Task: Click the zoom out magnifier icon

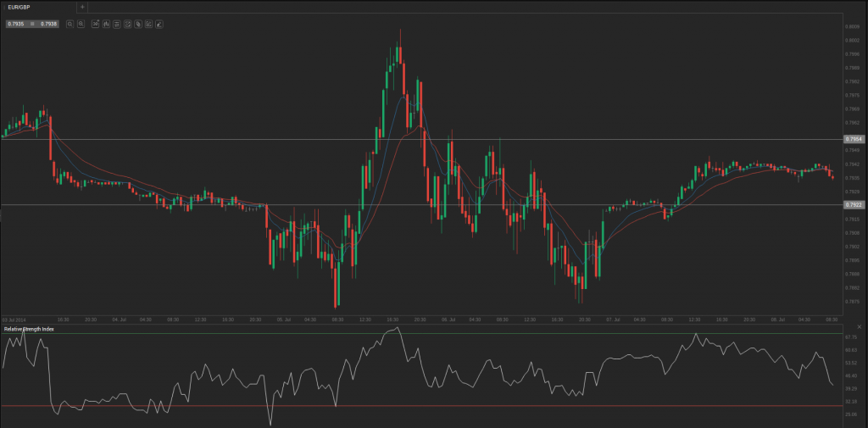Action: click(x=70, y=24)
